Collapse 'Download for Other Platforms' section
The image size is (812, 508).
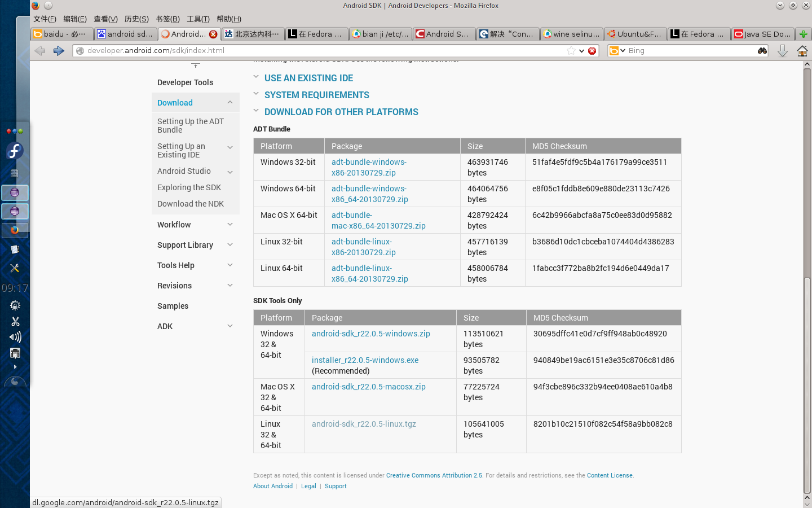point(341,112)
